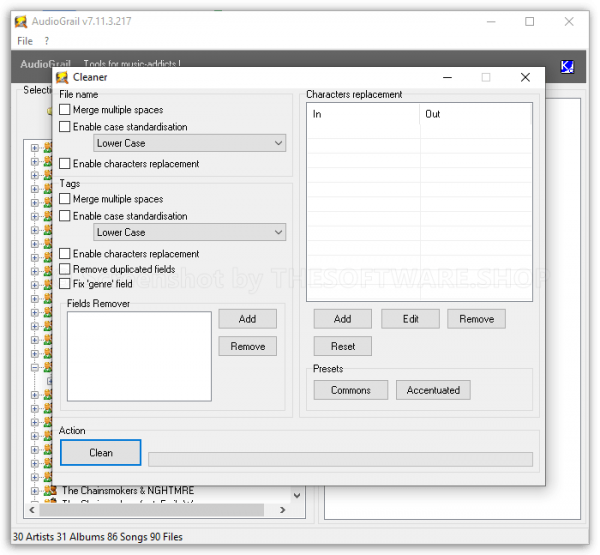Apply the Commons preset
Image resolution: width=600 pixels, height=555 pixels.
pos(351,390)
